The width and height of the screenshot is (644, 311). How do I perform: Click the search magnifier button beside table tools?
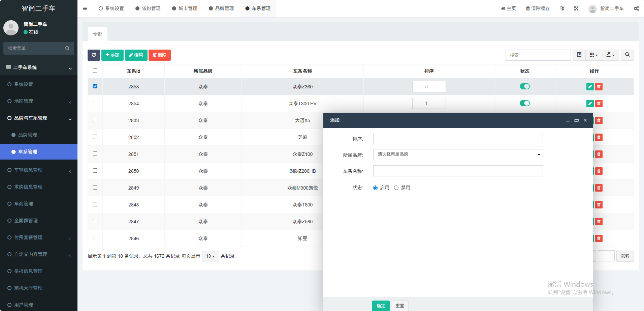[x=627, y=55]
